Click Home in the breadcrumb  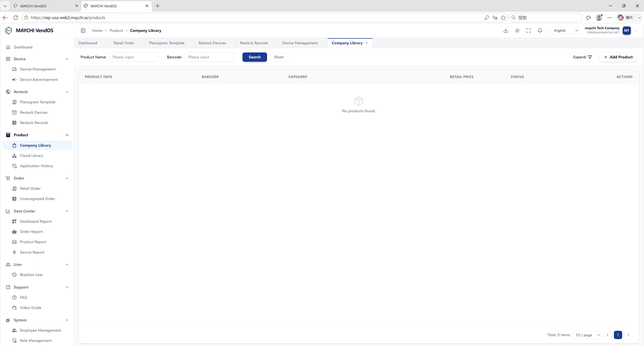tap(97, 31)
